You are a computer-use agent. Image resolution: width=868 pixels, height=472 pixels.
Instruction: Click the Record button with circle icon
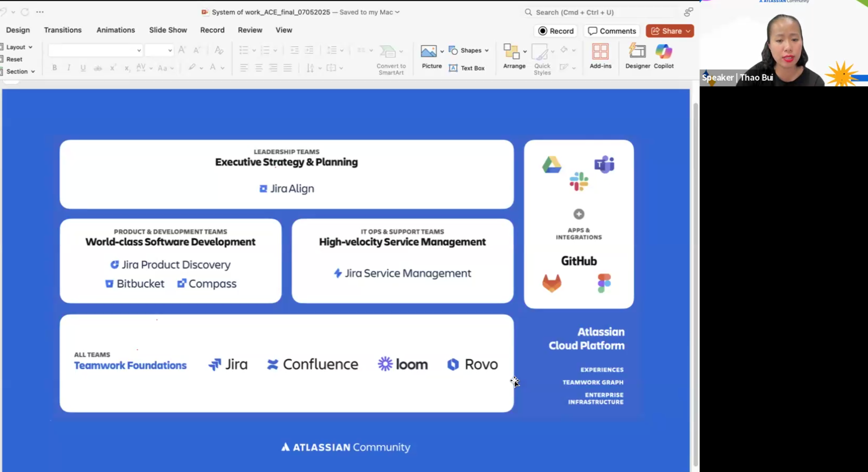(556, 31)
